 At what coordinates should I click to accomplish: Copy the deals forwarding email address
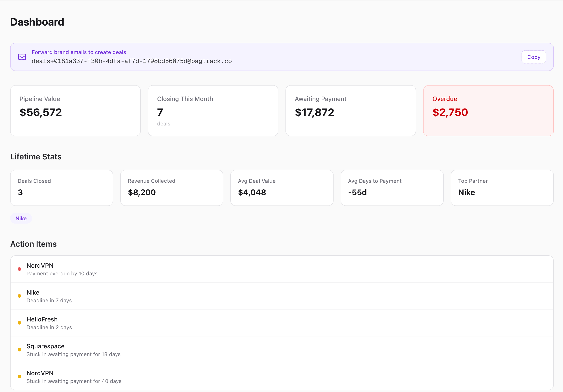click(534, 57)
